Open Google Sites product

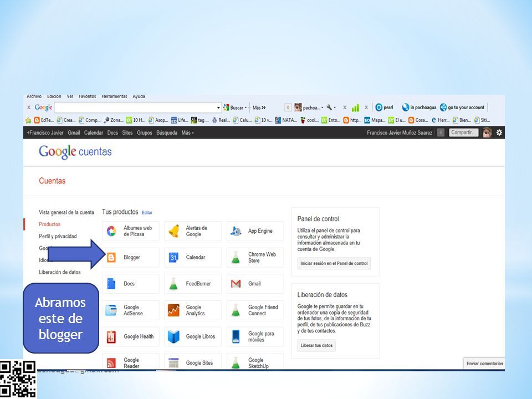(193, 362)
